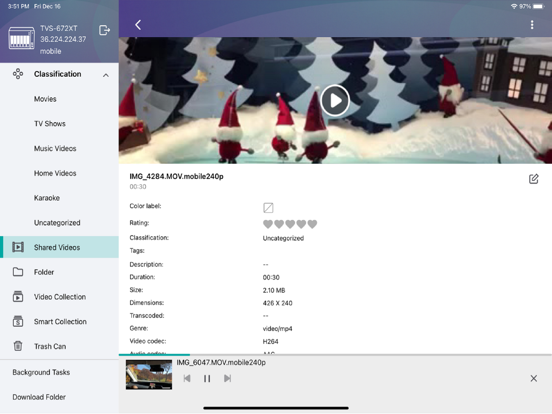This screenshot has height=414, width=552.
Task: Collapse the Classification section chevron
Action: coord(106,75)
